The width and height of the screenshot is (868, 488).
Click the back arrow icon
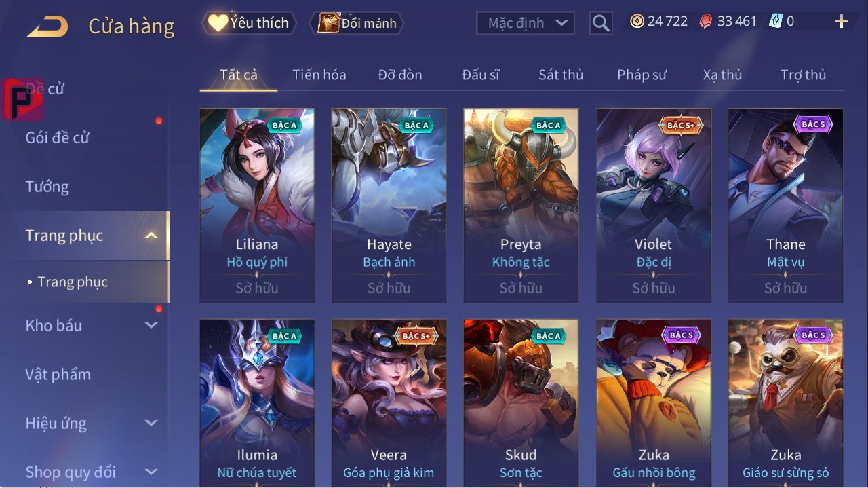[47, 26]
